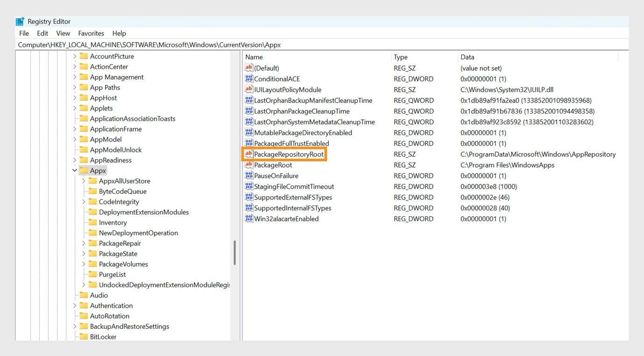Click the DWORD icon next to Win32alacarteEnabled

pyautogui.click(x=249, y=218)
